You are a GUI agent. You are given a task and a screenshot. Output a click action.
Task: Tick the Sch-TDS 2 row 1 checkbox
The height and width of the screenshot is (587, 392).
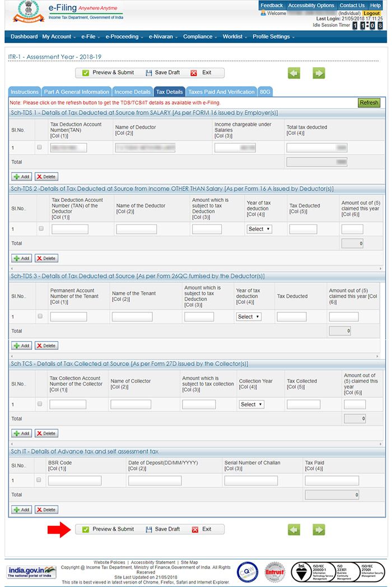pyautogui.click(x=41, y=228)
